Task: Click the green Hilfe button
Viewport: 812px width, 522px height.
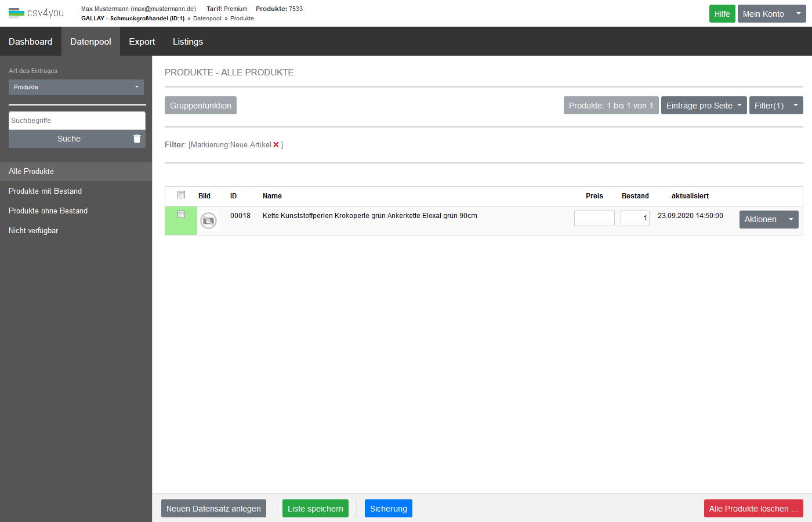Action: pos(722,14)
